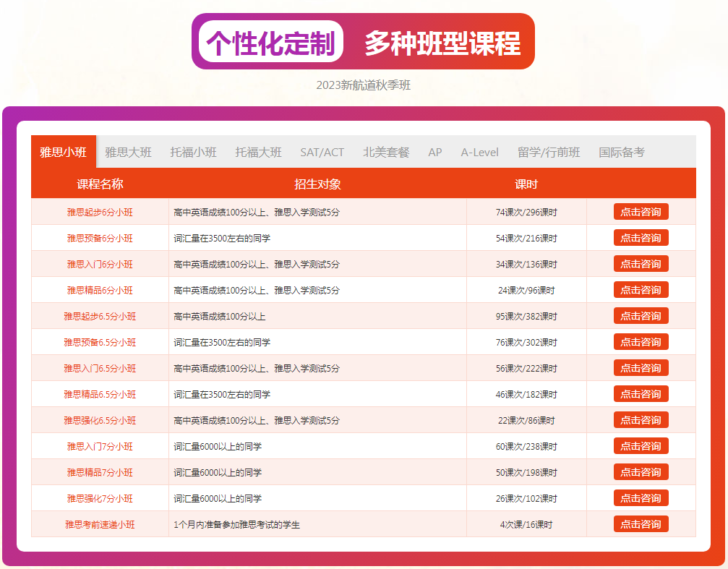Viewport: 728px width, 569px height.
Task: Open course link 雅思预备6.5分小班
Action: [100, 342]
